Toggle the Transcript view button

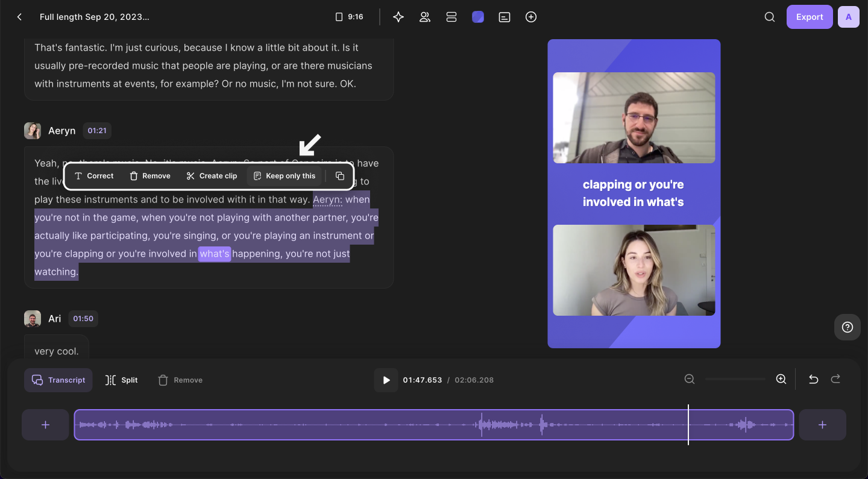point(58,380)
